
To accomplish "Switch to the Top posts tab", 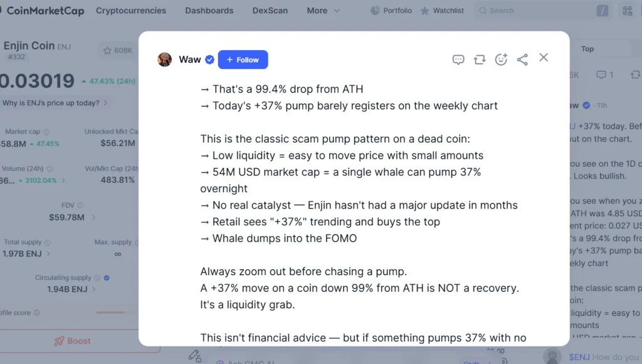I will pyautogui.click(x=587, y=48).
